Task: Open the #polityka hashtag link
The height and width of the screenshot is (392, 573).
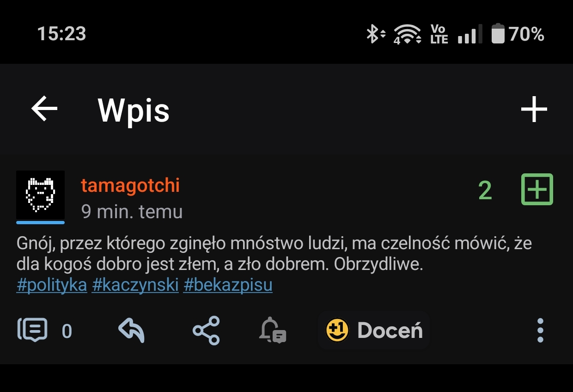Action: pos(52,285)
